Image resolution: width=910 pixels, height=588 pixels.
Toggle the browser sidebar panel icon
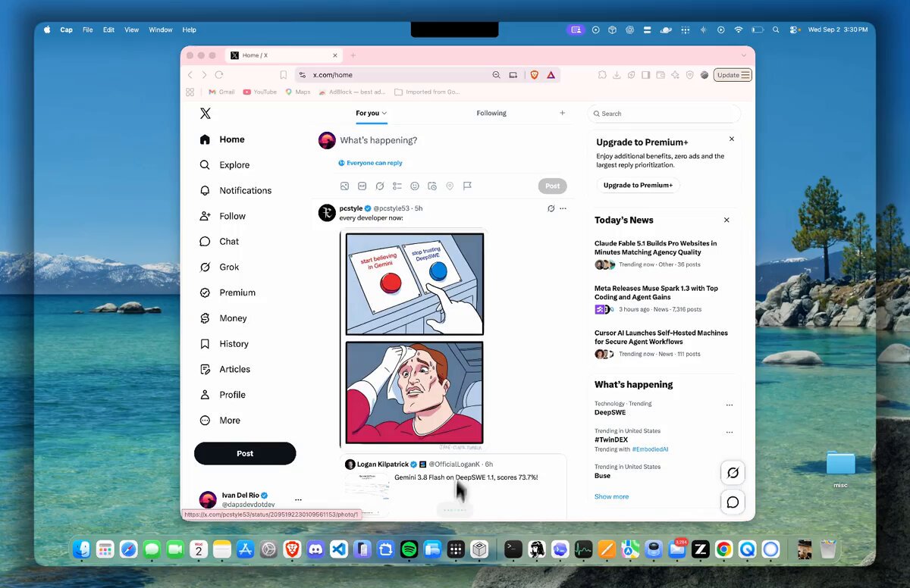645,75
